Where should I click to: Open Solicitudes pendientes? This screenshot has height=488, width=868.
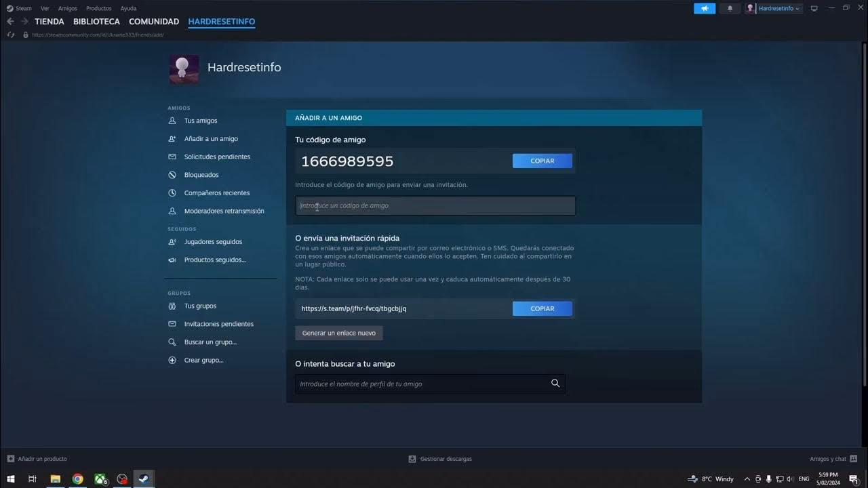217,157
